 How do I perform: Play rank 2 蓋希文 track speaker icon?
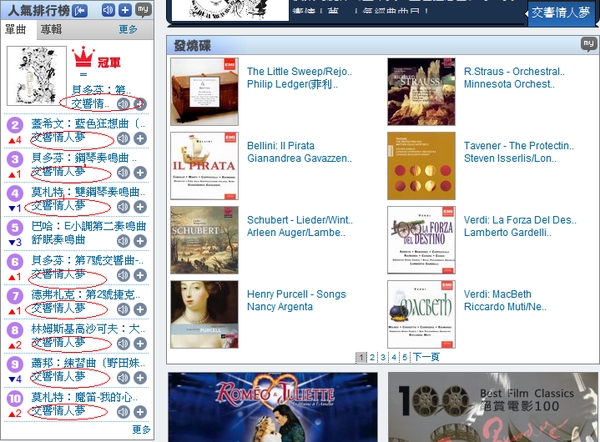[123, 139]
